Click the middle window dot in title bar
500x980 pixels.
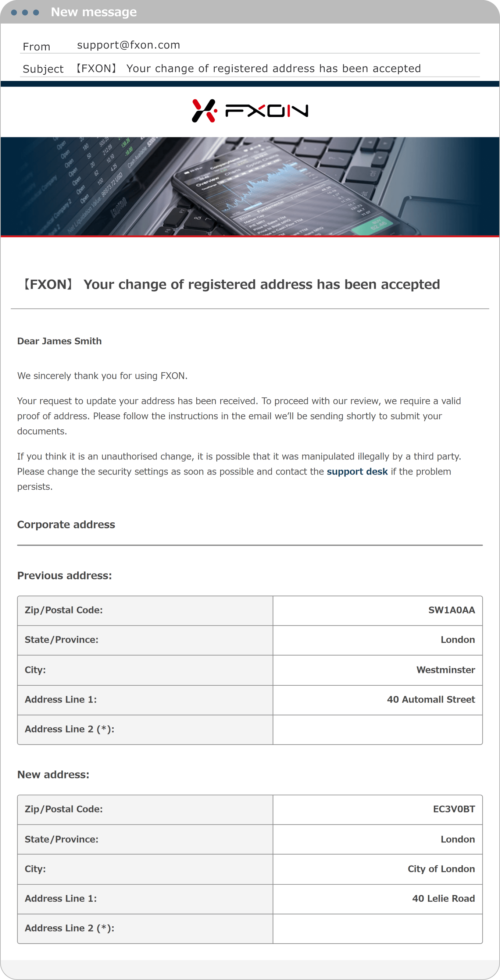(25, 13)
